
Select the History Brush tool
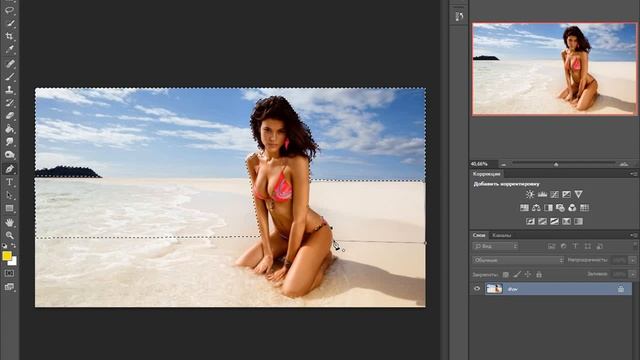(x=9, y=102)
